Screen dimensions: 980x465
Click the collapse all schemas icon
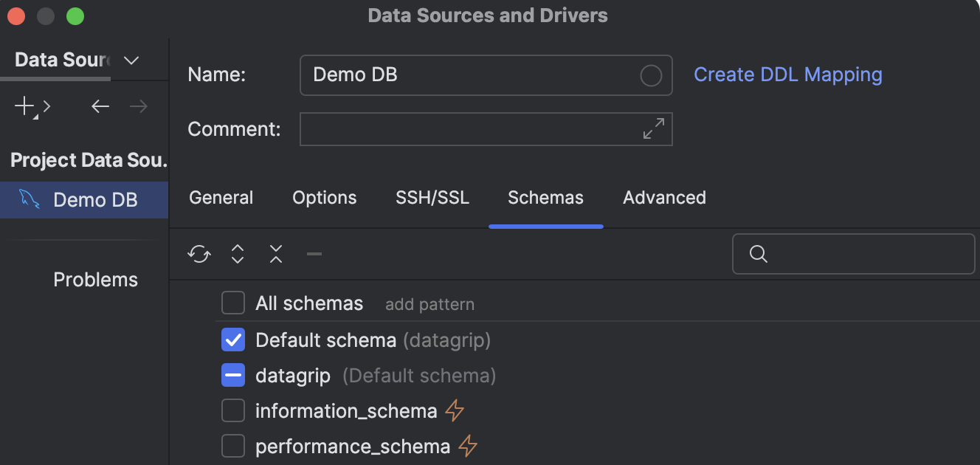coord(275,253)
